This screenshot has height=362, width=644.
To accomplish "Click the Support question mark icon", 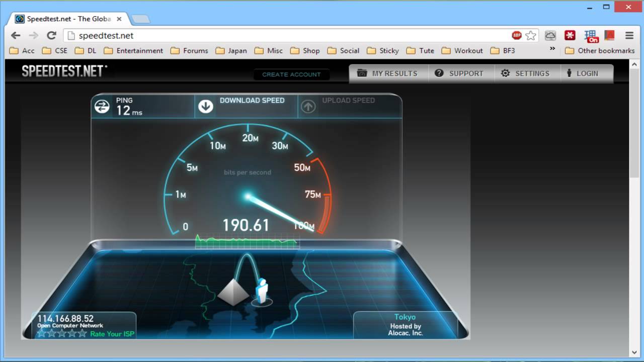I will (x=439, y=73).
